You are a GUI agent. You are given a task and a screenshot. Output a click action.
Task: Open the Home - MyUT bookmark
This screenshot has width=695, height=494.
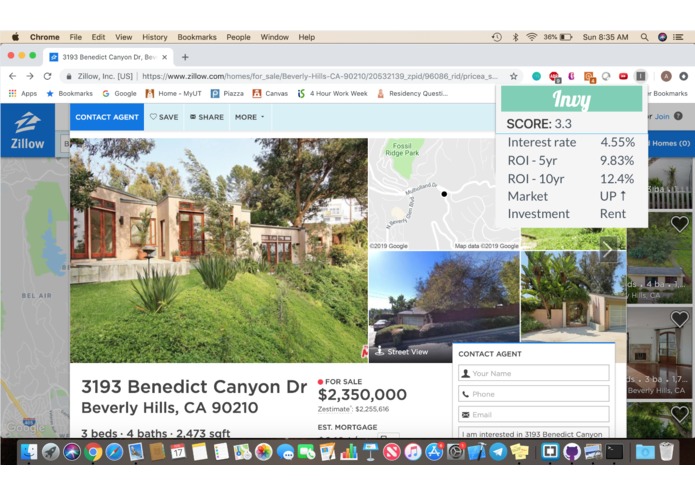[x=174, y=93]
